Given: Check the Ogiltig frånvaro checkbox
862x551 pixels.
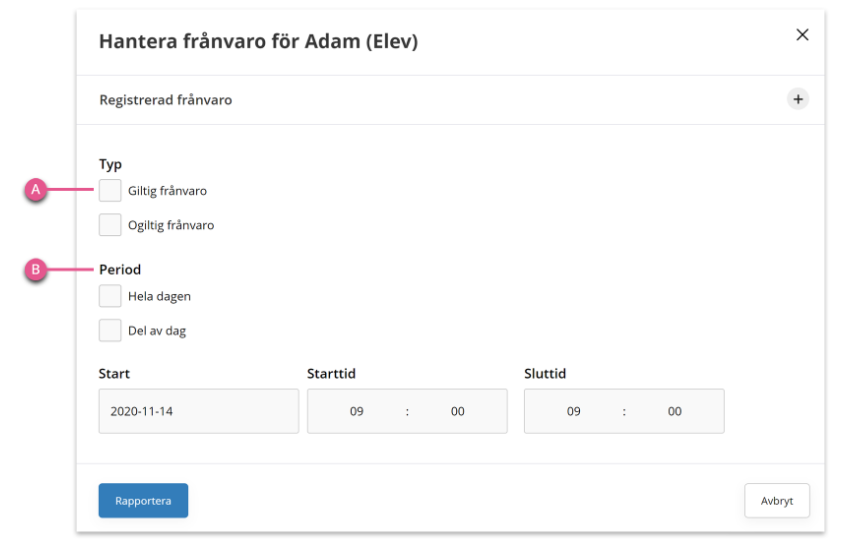Looking at the screenshot, I should (x=110, y=225).
